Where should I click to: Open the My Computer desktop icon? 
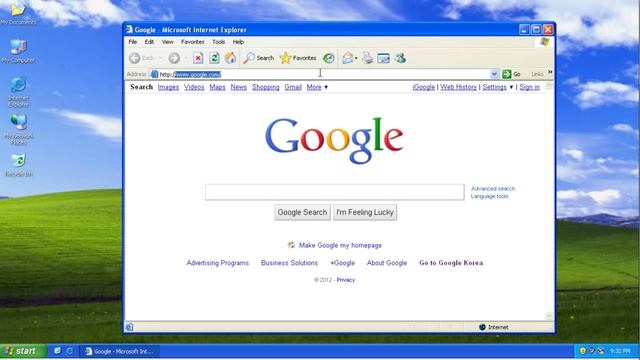(x=18, y=51)
